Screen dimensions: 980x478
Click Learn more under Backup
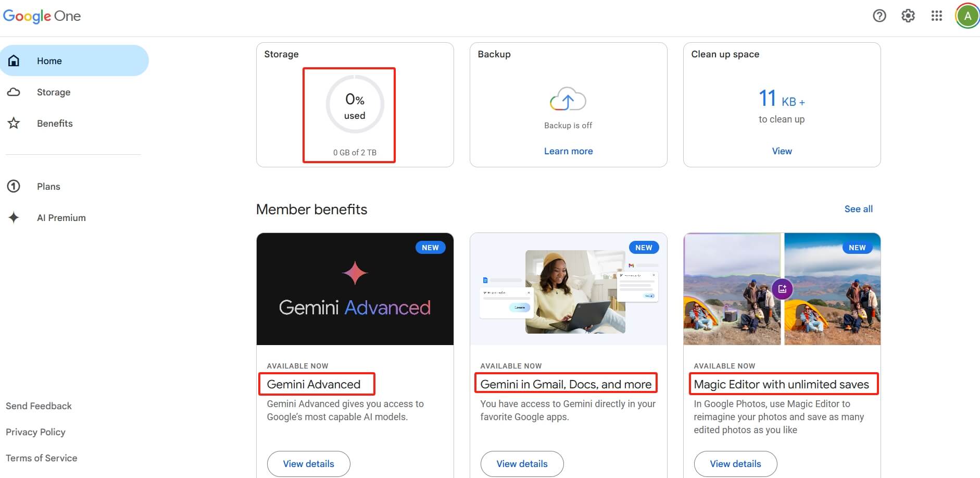[568, 151]
